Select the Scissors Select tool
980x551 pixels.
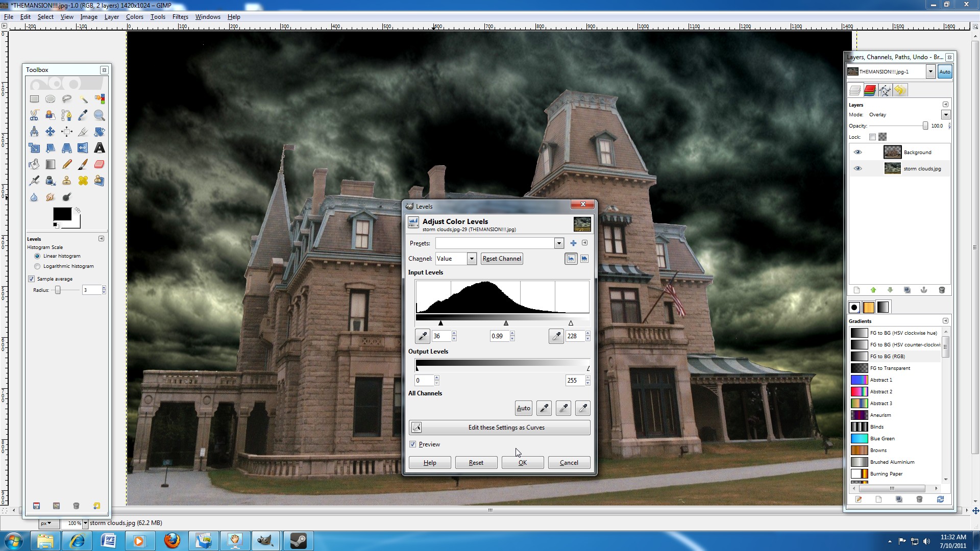34,115
